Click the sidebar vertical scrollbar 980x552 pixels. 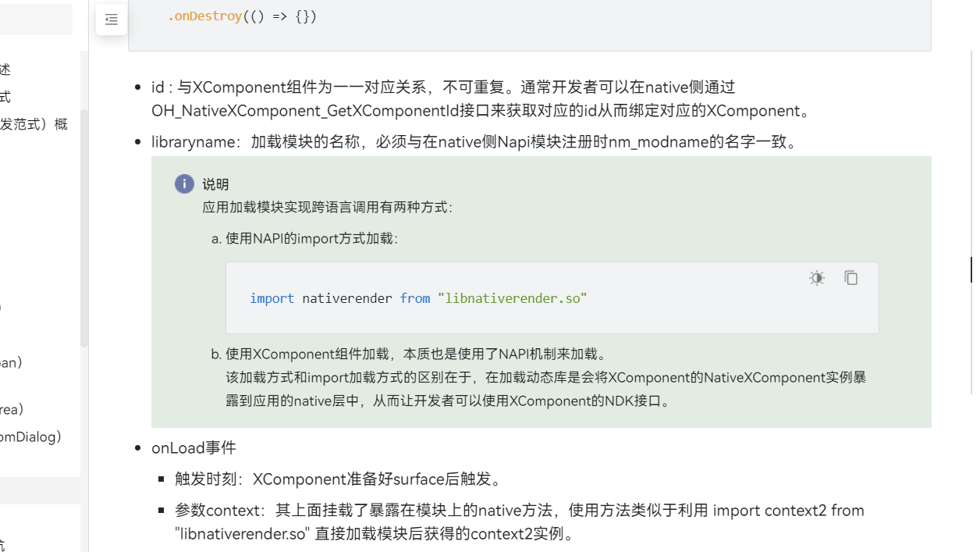pos(84,226)
